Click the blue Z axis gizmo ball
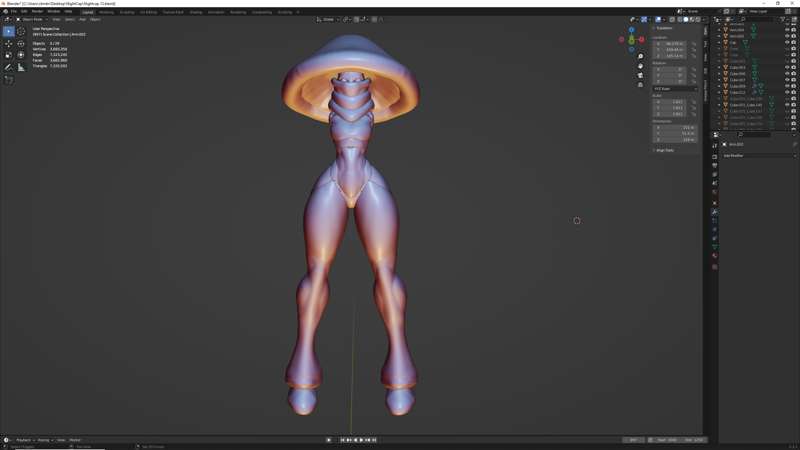800x450 pixels. (x=632, y=30)
